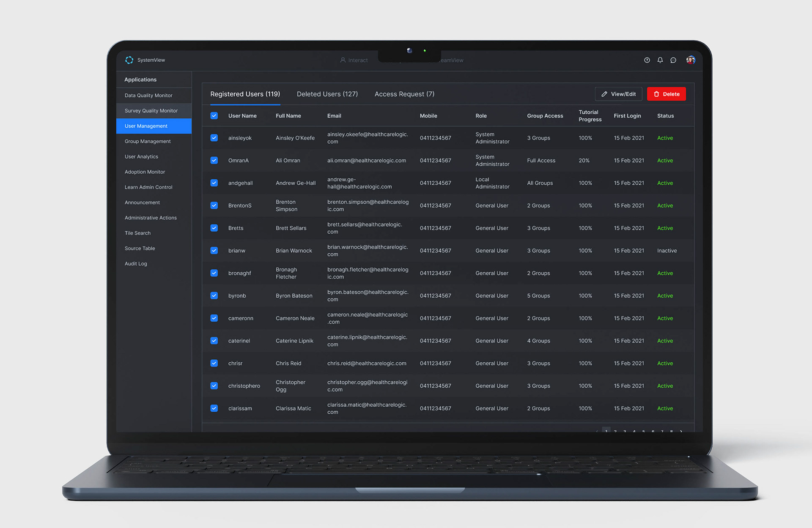Open the Access Request (7) tab

click(x=404, y=94)
